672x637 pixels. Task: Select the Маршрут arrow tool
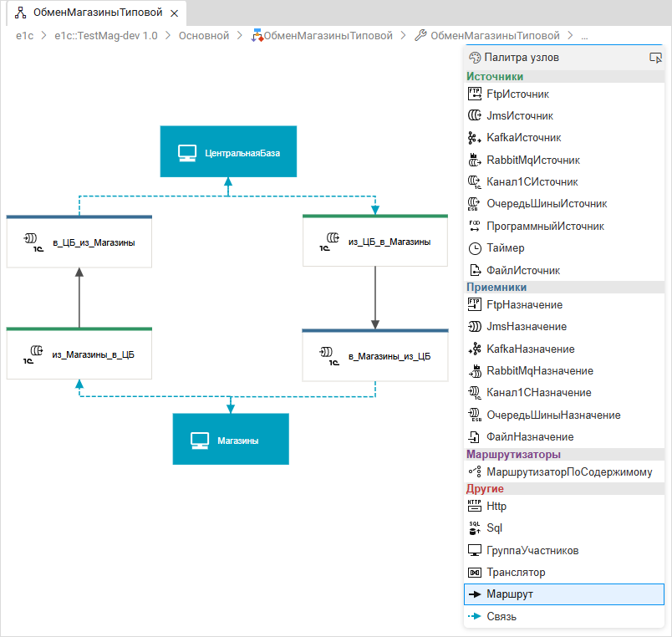[x=475, y=594]
